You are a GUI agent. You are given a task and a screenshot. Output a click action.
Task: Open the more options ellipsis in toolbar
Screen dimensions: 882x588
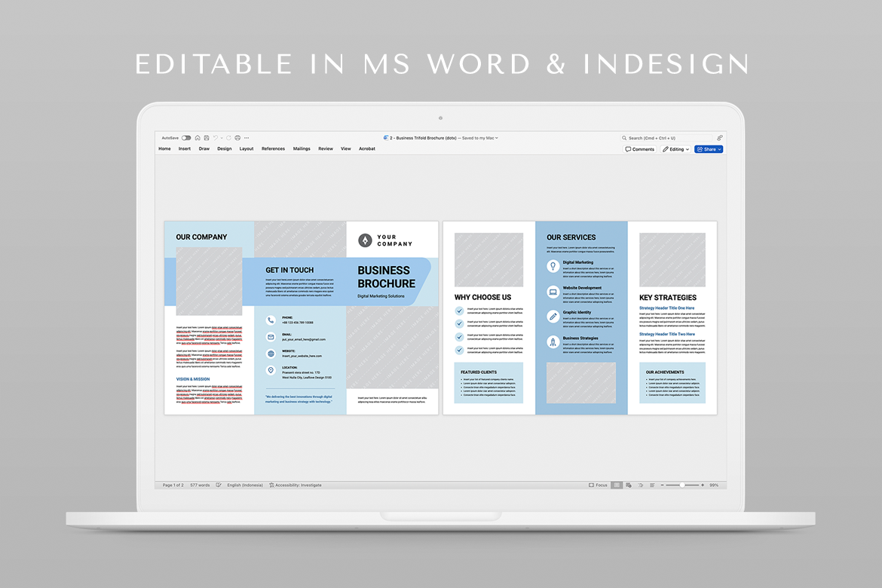(247, 138)
